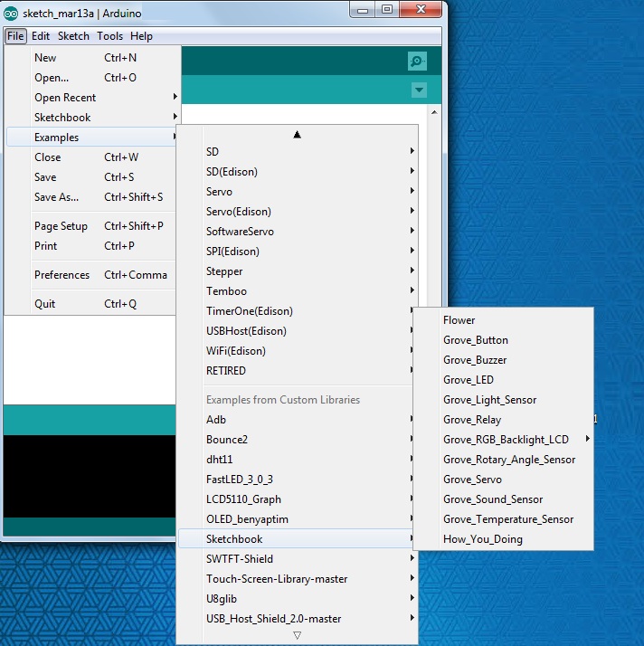Open the FastLED_3_0_3 library examples
The image size is (644, 646).
(x=296, y=480)
